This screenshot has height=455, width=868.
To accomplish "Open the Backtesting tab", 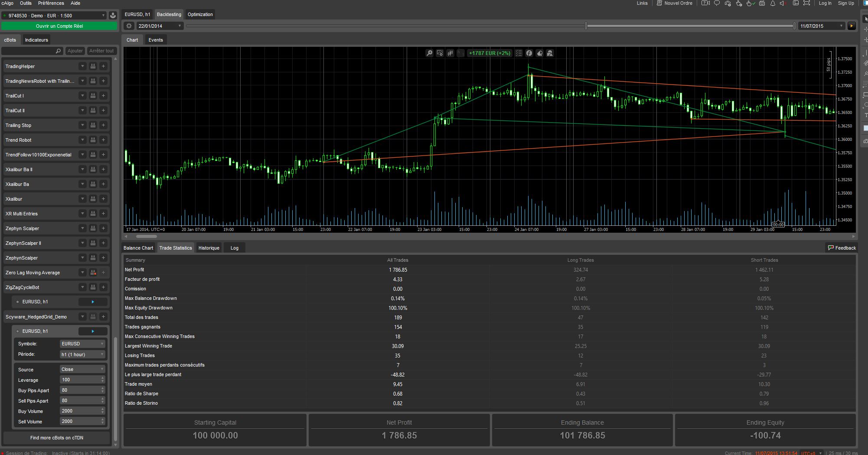I will 169,14.
